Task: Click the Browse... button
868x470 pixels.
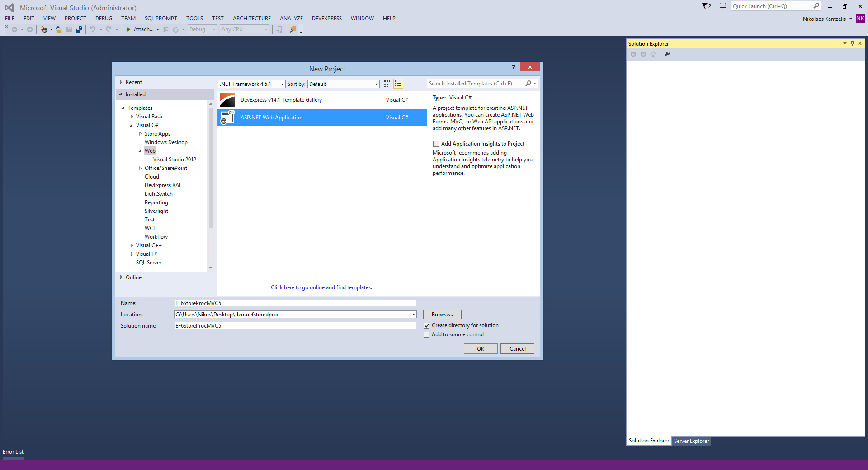Action: 442,315
